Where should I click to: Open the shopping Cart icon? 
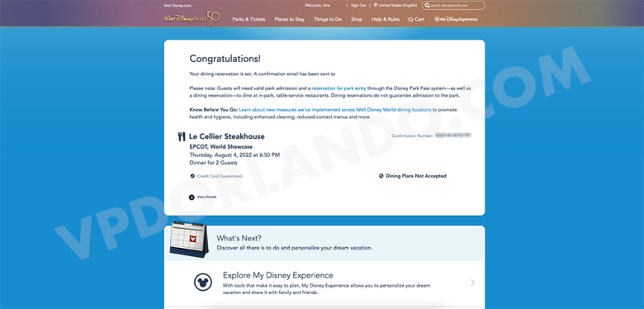click(x=410, y=19)
